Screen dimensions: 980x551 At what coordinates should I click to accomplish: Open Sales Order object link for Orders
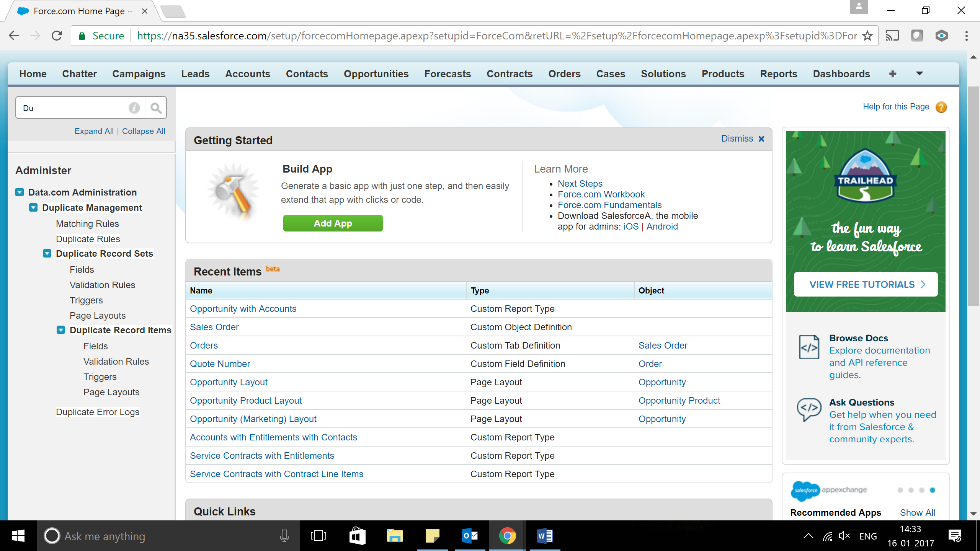pos(663,346)
